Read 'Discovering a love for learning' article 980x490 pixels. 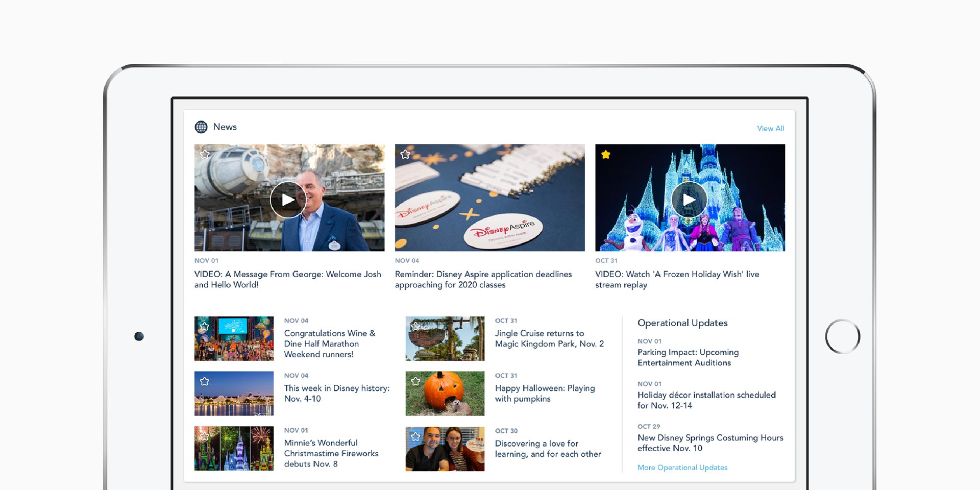pyautogui.click(x=548, y=449)
